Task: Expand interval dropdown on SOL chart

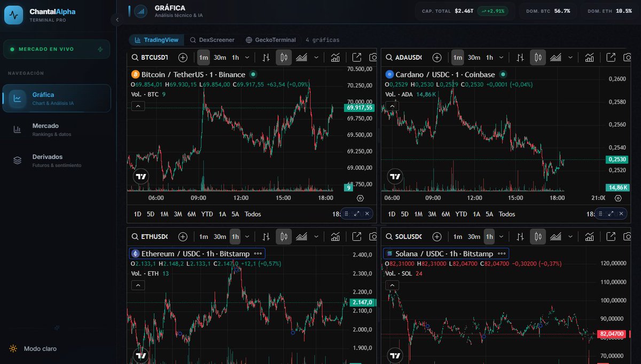Action: click(502, 236)
